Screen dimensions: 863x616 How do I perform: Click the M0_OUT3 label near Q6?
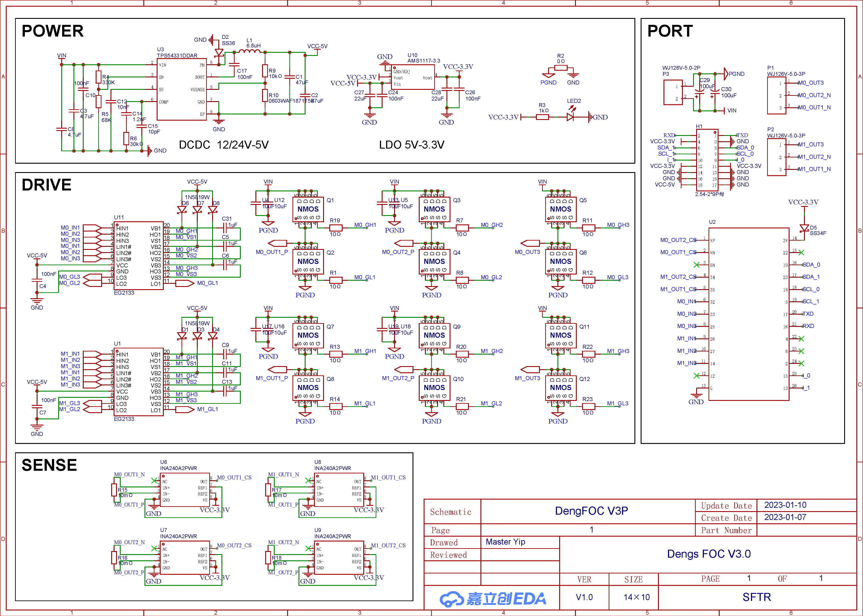point(527,252)
